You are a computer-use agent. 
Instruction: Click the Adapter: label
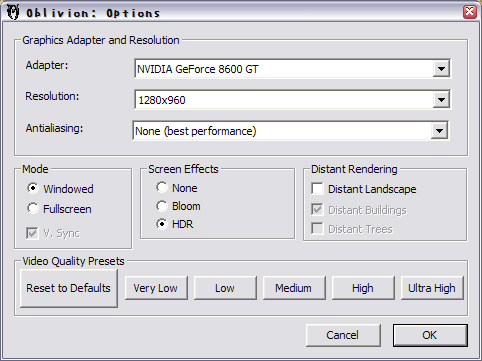pyautogui.click(x=47, y=65)
